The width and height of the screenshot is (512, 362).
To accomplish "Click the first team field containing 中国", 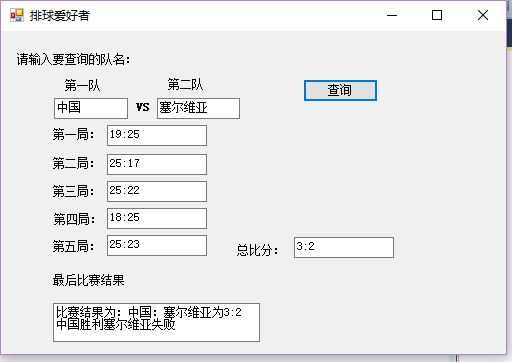I will [x=91, y=108].
